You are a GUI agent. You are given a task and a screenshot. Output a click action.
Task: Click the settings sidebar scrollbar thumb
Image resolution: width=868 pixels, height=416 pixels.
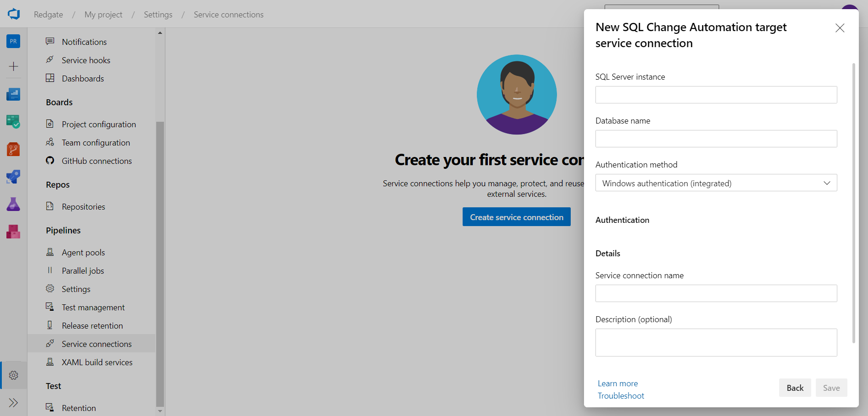click(x=160, y=264)
